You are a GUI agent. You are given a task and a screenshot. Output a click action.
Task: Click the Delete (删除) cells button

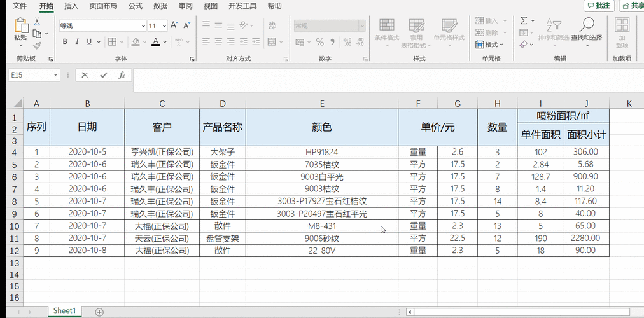[491, 32]
